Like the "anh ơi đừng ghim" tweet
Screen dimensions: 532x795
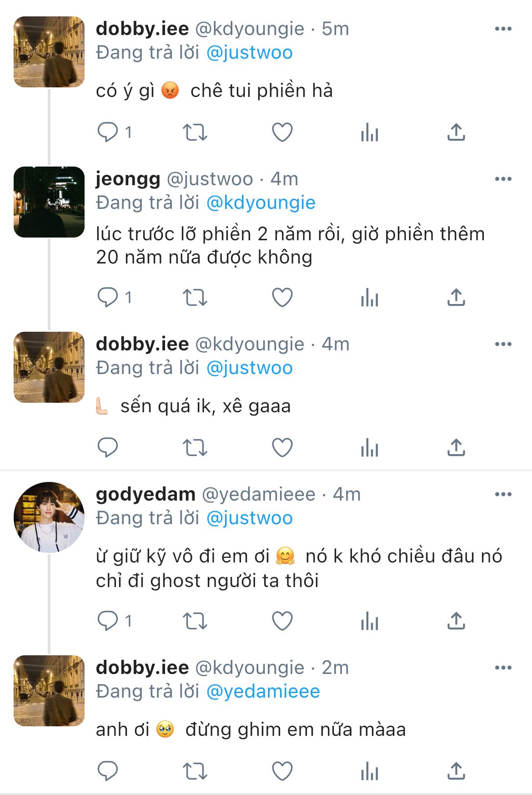pyautogui.click(x=282, y=771)
